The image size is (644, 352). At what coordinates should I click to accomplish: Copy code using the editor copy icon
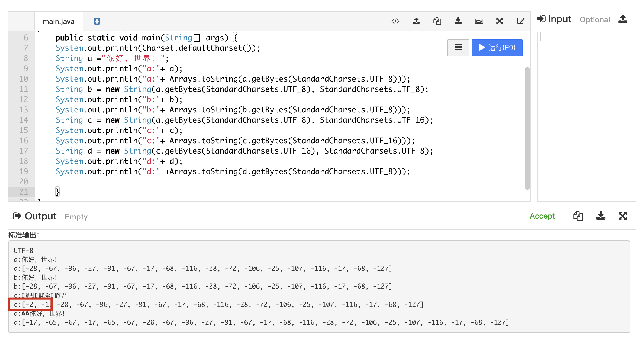point(437,21)
